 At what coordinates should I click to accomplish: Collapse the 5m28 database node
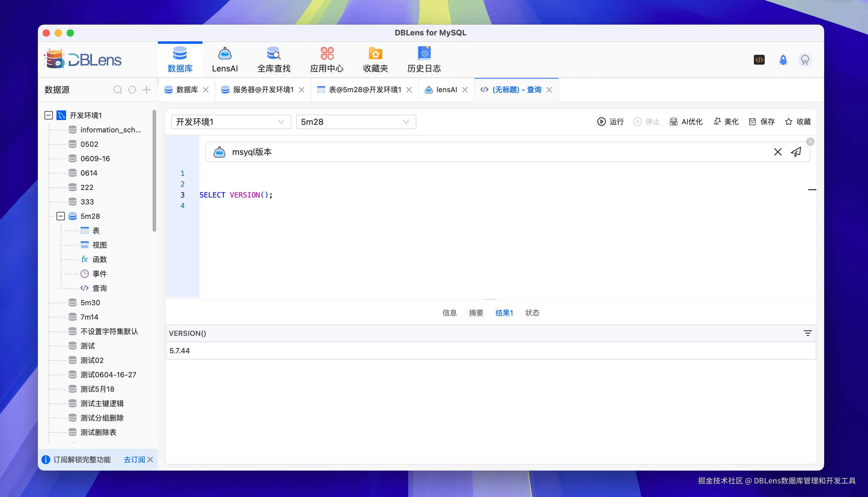pyautogui.click(x=60, y=216)
